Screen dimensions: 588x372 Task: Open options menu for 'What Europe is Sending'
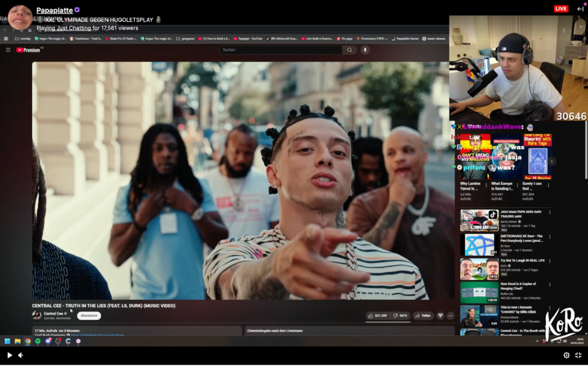517,185
